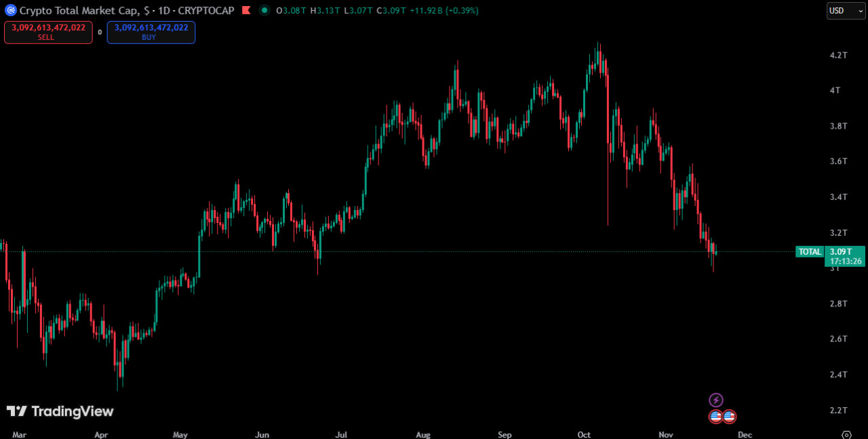This screenshot has height=439, width=868.
Task: Click the +11.92B (+0.39%) change value
Action: coord(444,11)
